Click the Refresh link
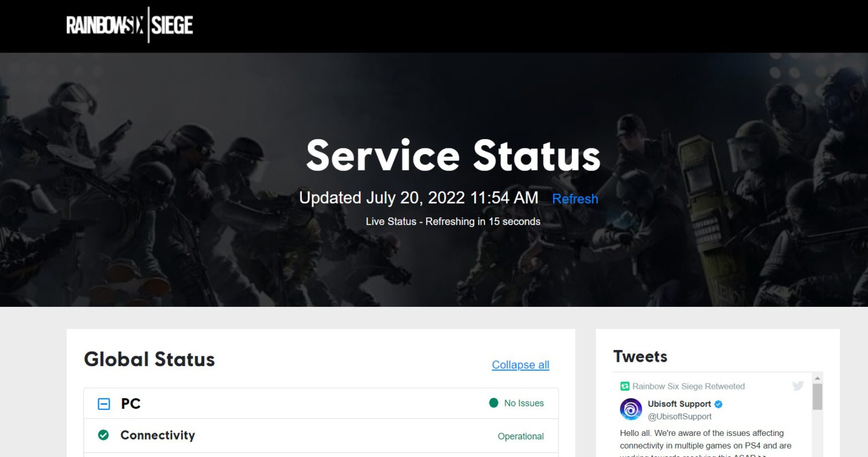This screenshot has width=868, height=457. [575, 199]
